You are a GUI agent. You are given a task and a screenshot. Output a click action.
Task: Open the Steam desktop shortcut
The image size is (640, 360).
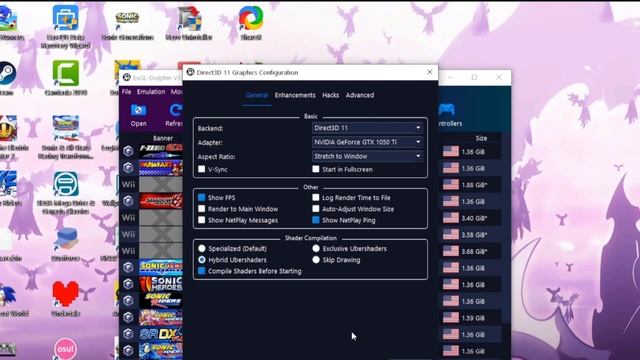pos(7,73)
